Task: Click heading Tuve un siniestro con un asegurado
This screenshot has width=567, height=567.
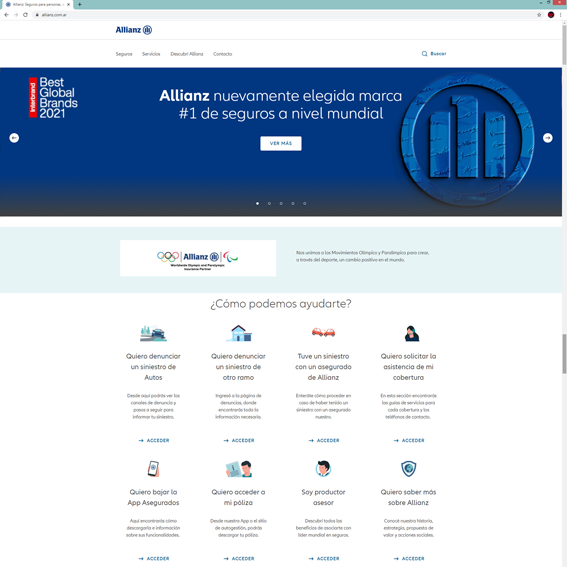Action: click(x=323, y=367)
